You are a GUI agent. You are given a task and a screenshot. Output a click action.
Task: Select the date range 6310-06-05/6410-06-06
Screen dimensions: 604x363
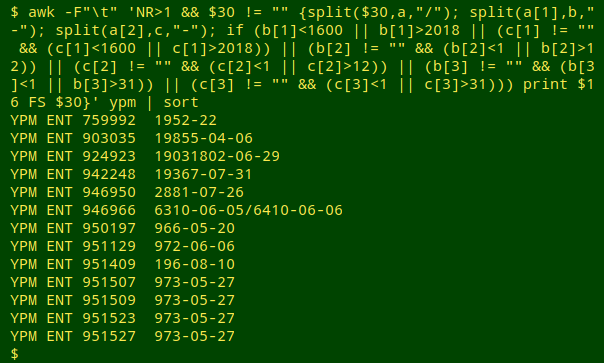(x=248, y=210)
